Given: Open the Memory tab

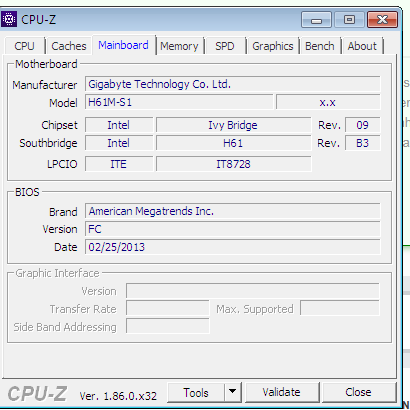Looking at the screenshot, I should (x=179, y=46).
